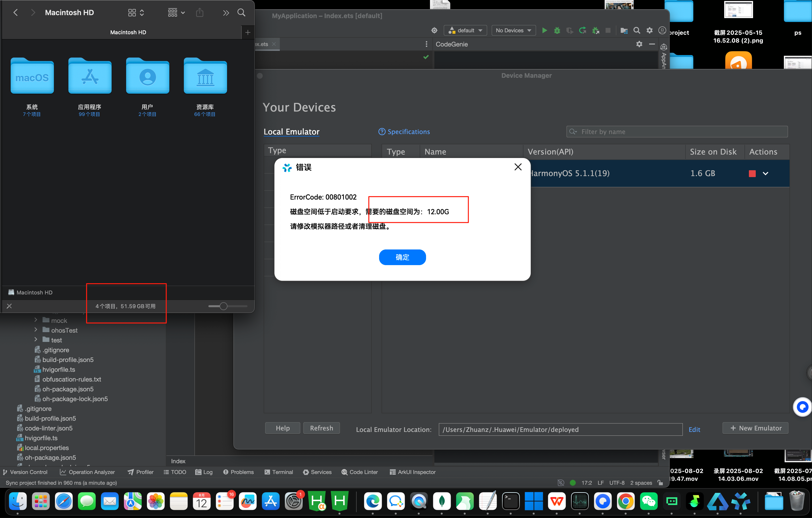Stop the HarmonyOS 5.1.1 emulator
Viewport: 812px width, 518px height.
752,173
